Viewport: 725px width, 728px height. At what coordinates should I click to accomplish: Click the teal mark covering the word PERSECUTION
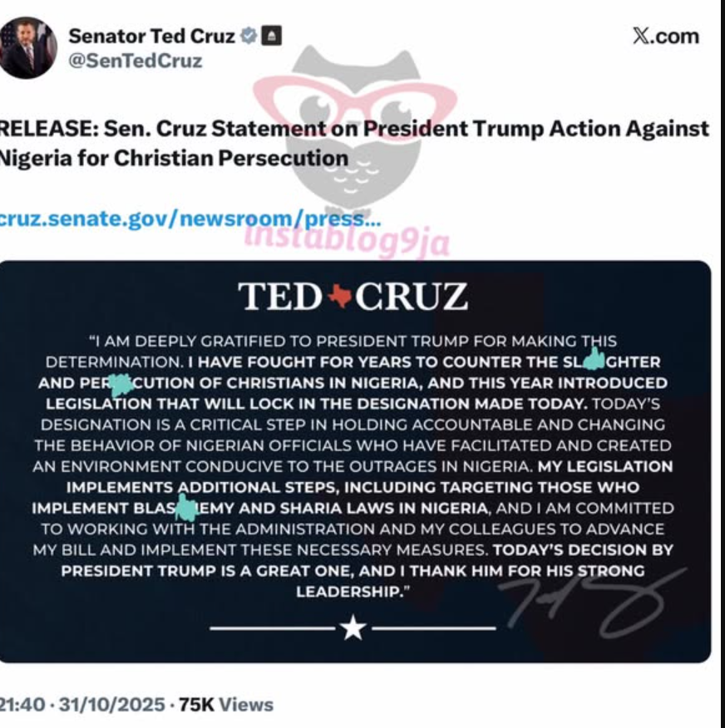click(x=121, y=384)
